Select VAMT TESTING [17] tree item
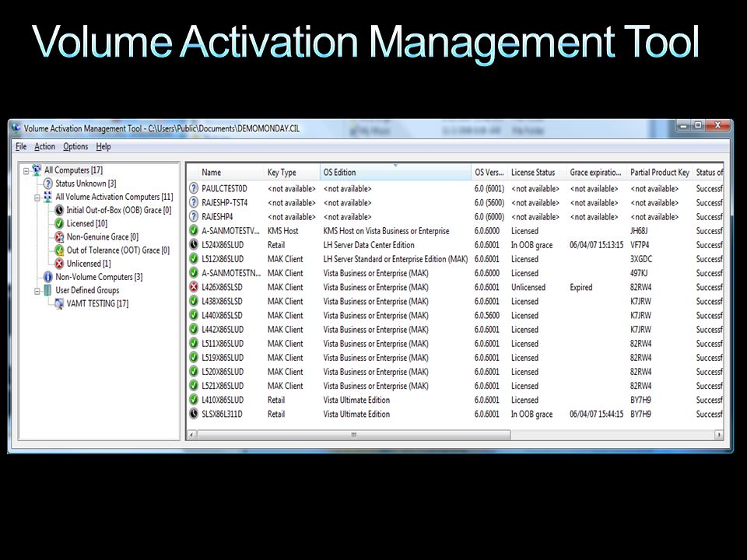 click(97, 303)
